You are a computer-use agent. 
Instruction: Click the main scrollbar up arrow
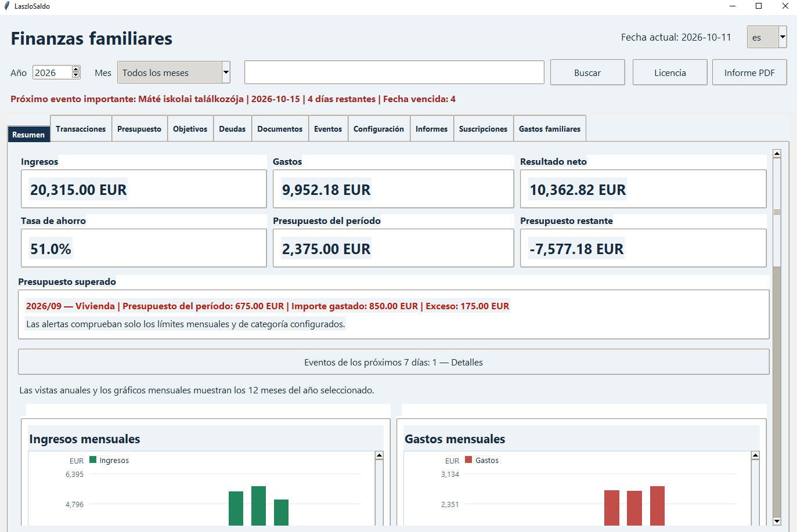coord(777,154)
